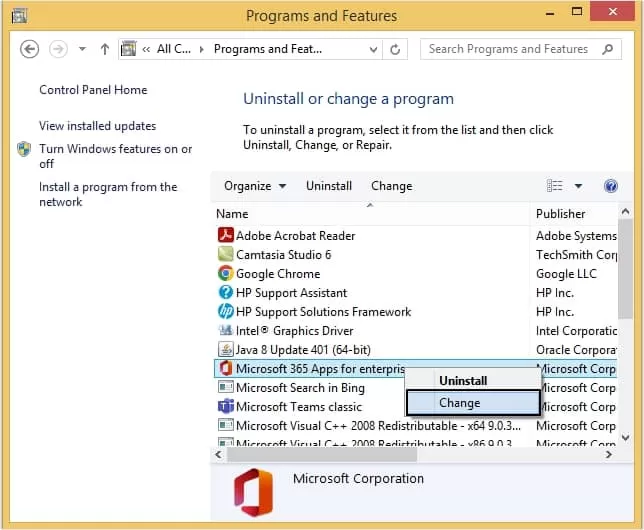Click the window system menu icon
644x530 pixels.
pos(19,16)
